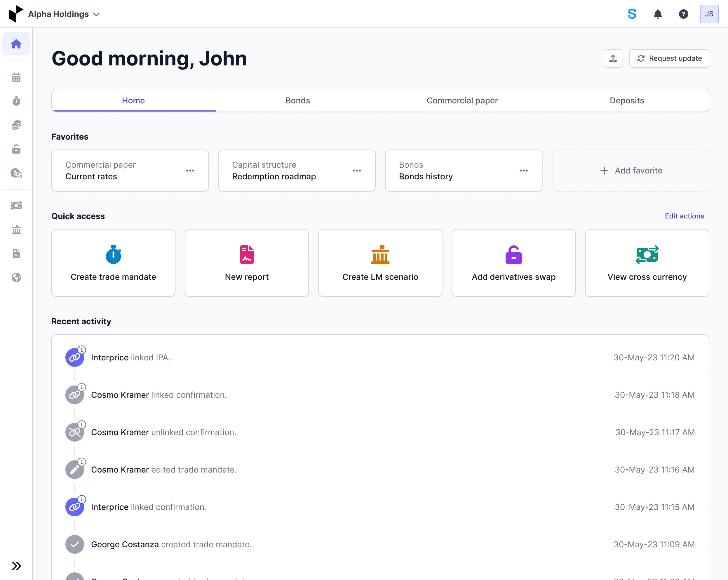Select Cosmo Kramer linked confirmation entry text

(x=159, y=395)
